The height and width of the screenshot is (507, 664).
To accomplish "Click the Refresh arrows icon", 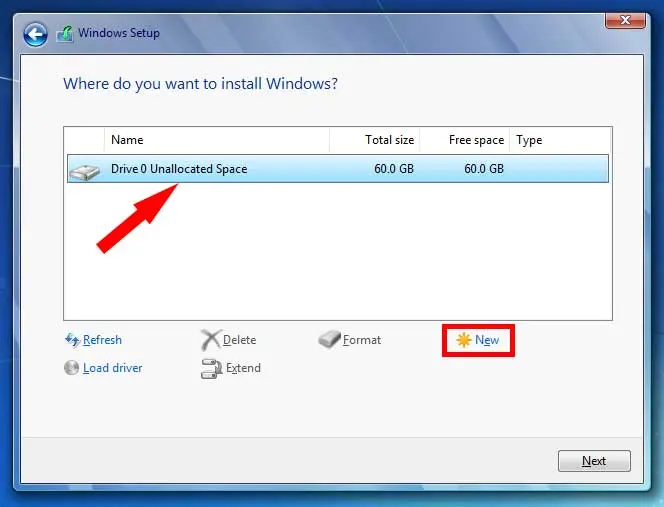I will coord(71,340).
